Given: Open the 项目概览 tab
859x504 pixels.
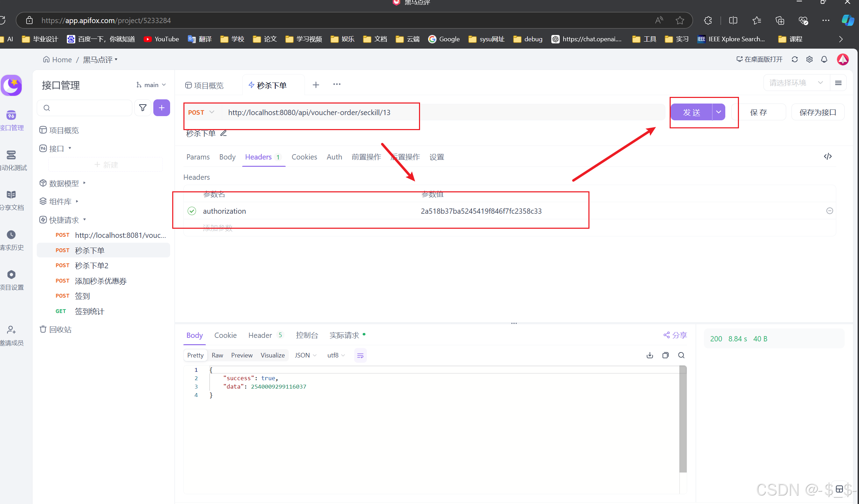Looking at the screenshot, I should (x=204, y=85).
